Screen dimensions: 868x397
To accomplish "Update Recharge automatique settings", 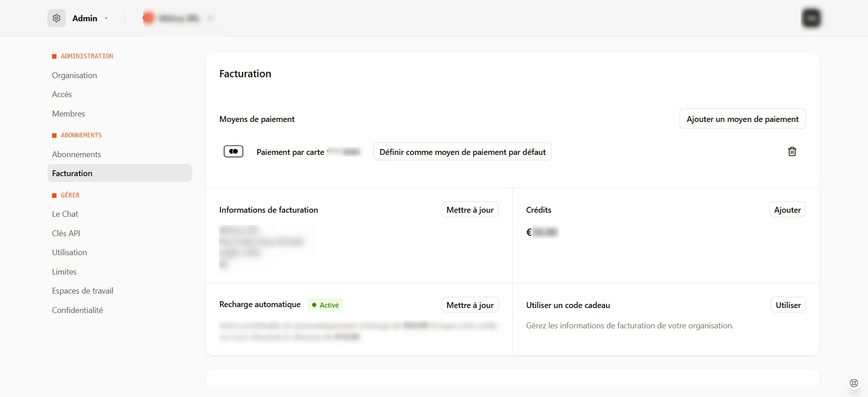I will [470, 305].
